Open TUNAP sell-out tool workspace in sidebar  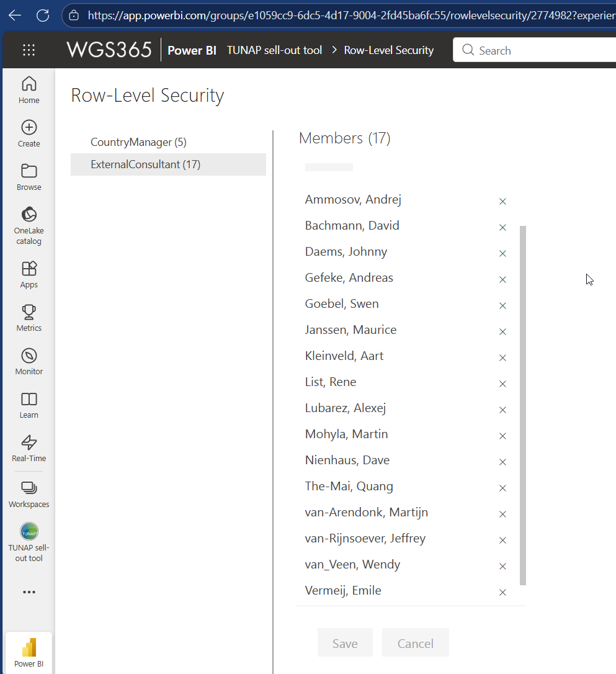[x=29, y=542]
